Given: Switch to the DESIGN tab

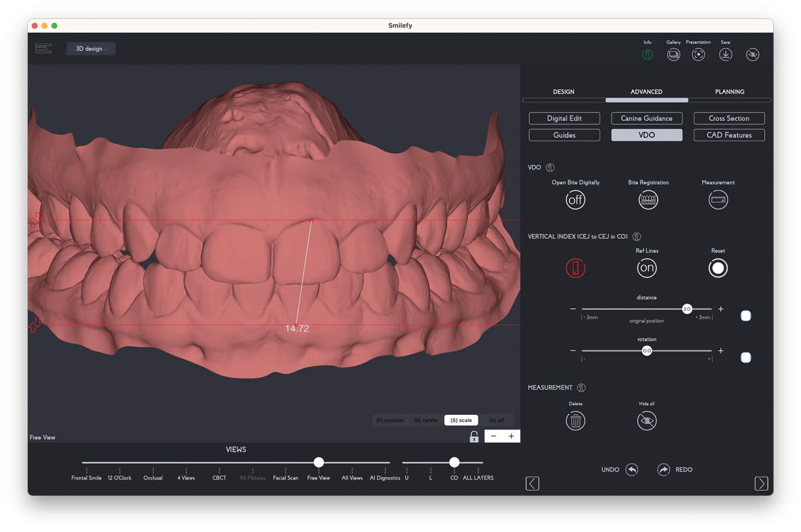Looking at the screenshot, I should pos(564,92).
